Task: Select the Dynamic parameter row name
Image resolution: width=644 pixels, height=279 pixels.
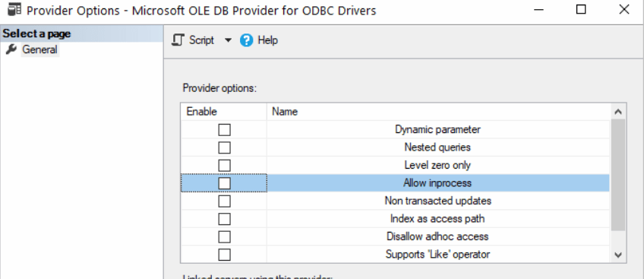Action: [438, 129]
